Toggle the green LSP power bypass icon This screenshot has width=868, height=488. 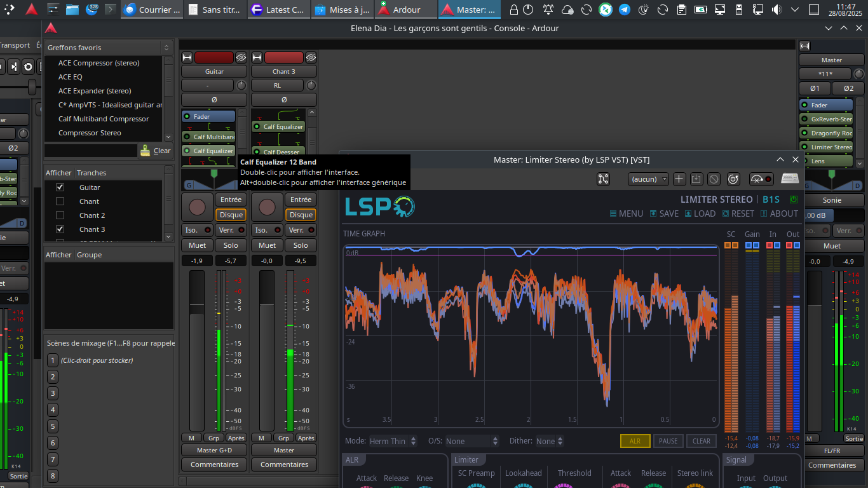[793, 200]
